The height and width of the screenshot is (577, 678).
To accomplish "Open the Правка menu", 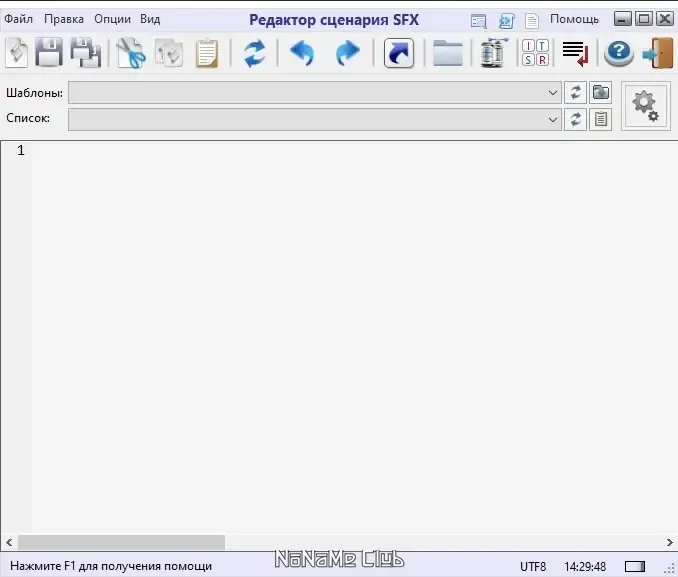I will 64,19.
